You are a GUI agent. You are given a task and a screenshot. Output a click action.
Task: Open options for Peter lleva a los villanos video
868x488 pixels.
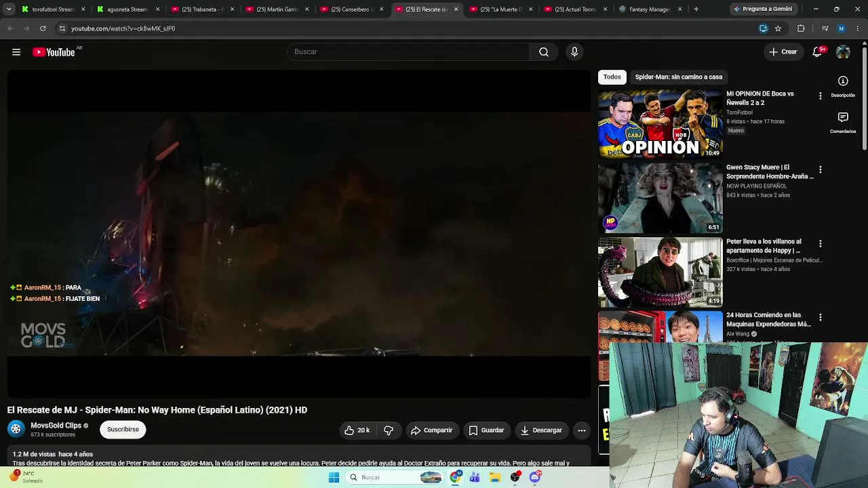(x=820, y=243)
